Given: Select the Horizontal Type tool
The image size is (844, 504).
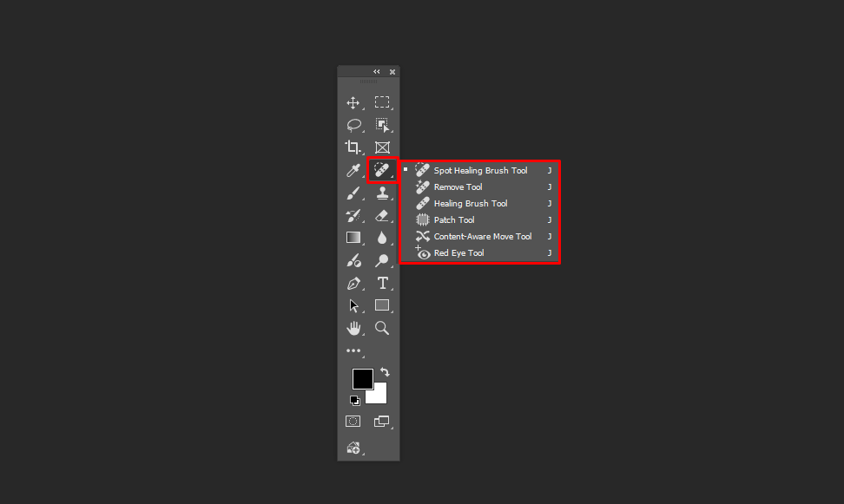Looking at the screenshot, I should 382,283.
